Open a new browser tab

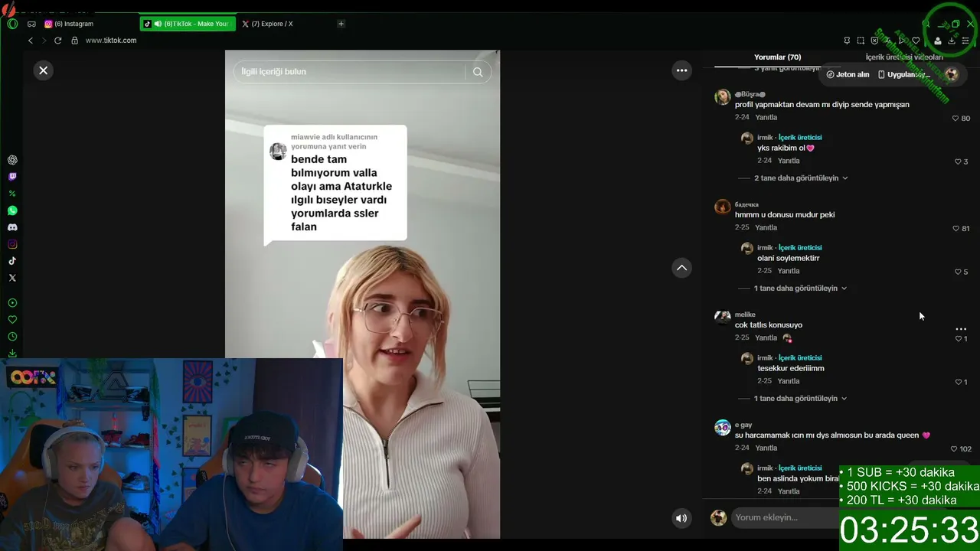tap(341, 24)
